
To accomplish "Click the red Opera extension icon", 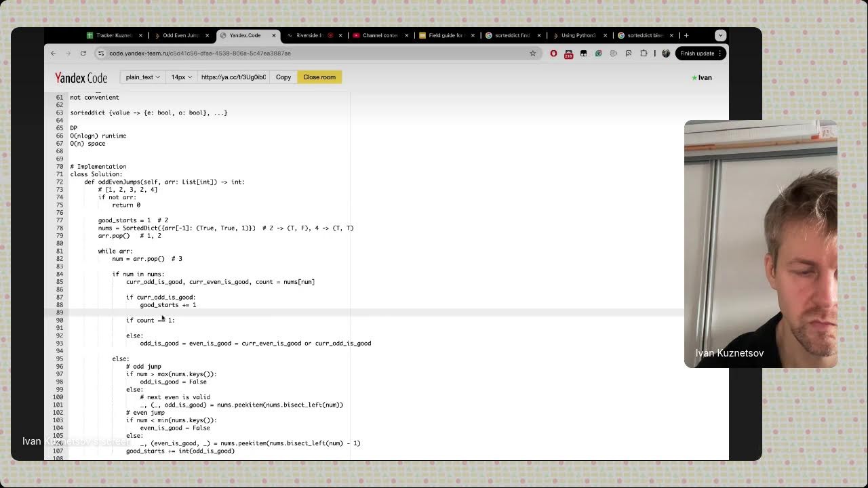I will (x=553, y=53).
